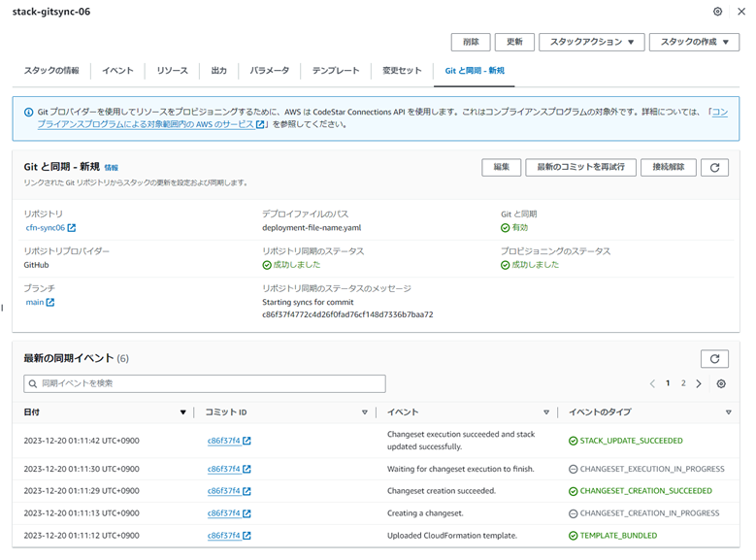756x560 pixels.
Task: Open commit c86f37f4 in the 01:11:13 row
Action: (229, 513)
